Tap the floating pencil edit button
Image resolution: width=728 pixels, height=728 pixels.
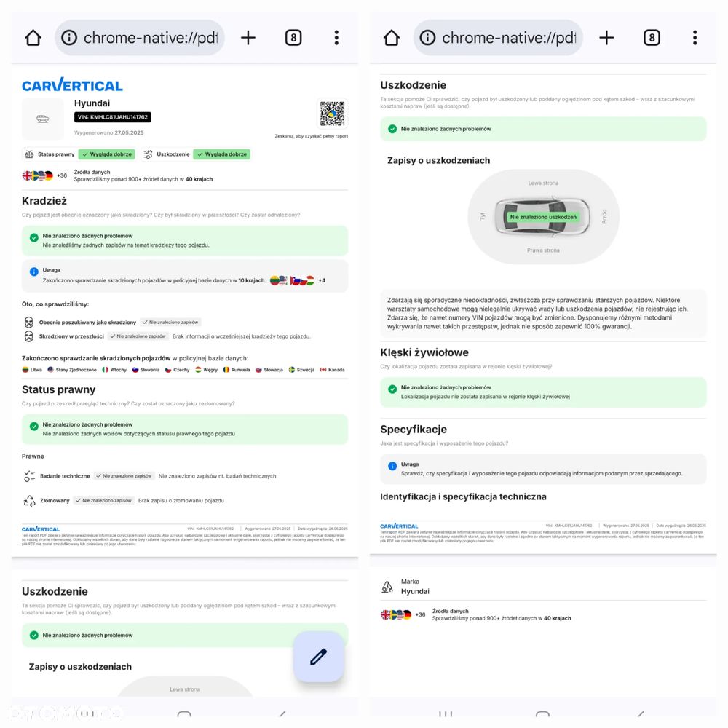[319, 657]
